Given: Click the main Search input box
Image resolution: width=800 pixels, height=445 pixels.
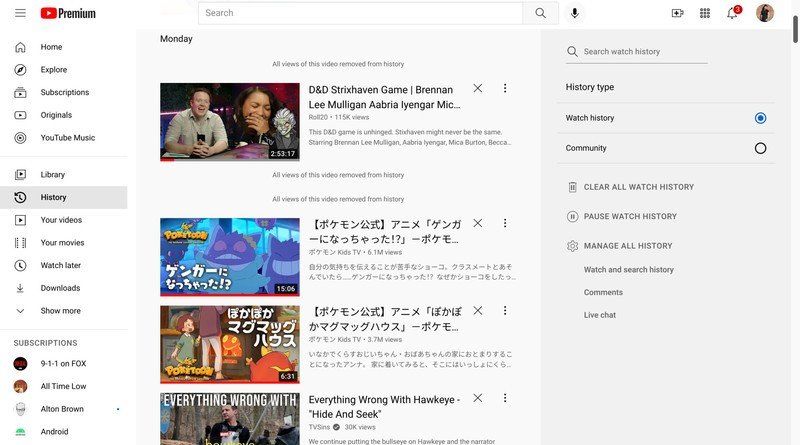Looking at the screenshot, I should point(360,13).
